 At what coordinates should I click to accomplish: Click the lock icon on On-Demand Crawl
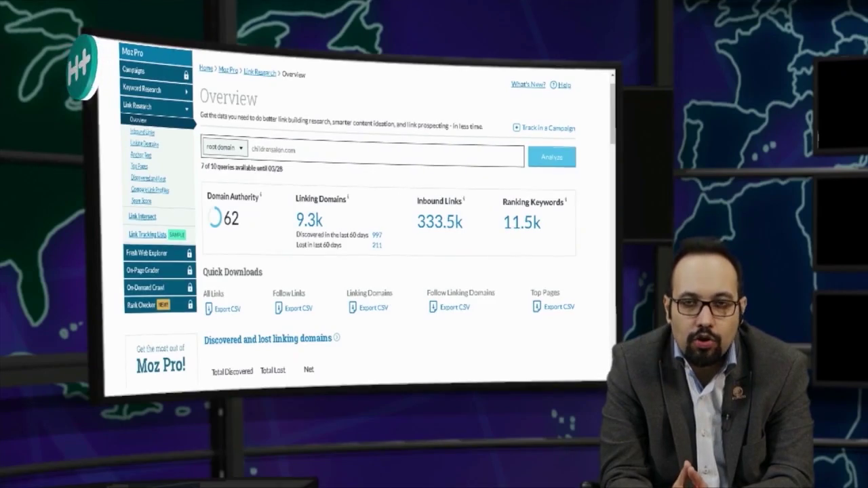(190, 287)
